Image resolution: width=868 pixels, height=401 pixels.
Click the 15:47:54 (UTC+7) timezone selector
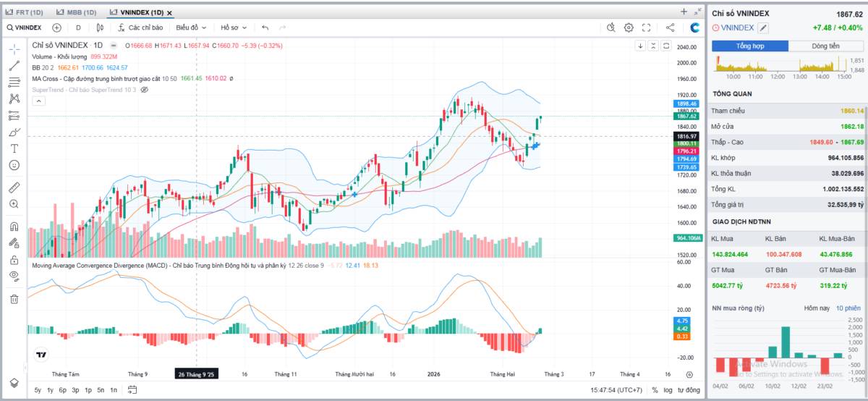[616, 390]
